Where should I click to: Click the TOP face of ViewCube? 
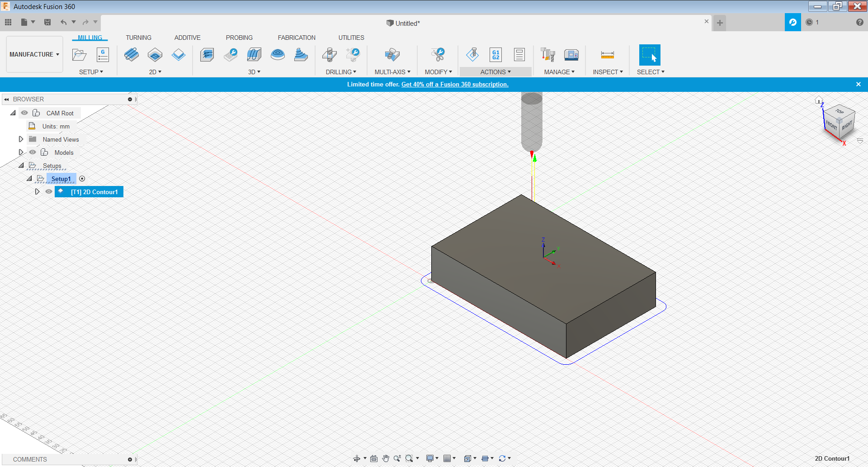(840, 111)
